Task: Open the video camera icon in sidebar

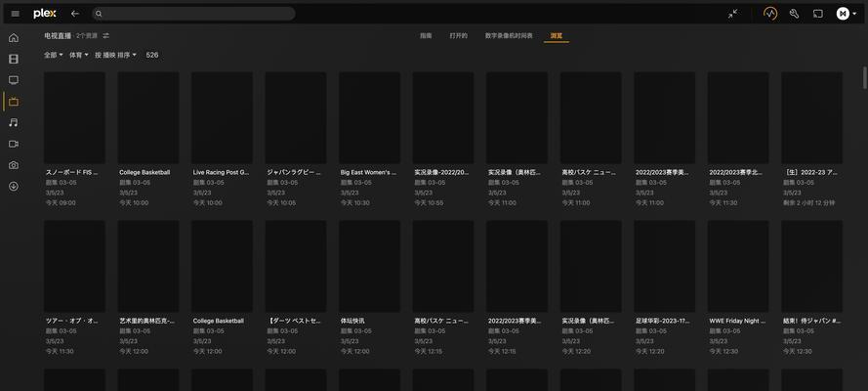Action: click(x=14, y=144)
